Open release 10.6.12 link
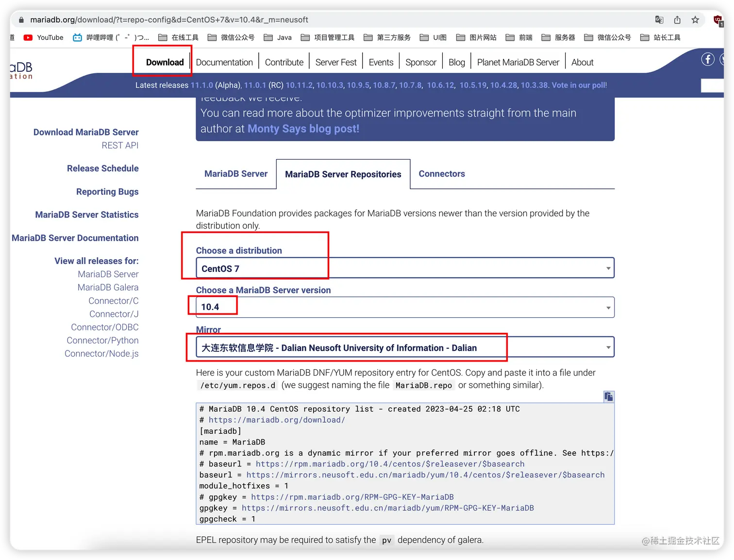 click(441, 85)
